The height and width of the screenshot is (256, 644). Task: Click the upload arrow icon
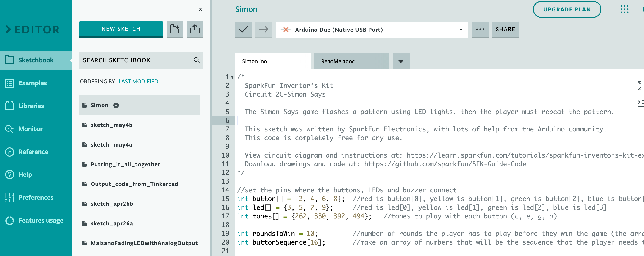(195, 29)
